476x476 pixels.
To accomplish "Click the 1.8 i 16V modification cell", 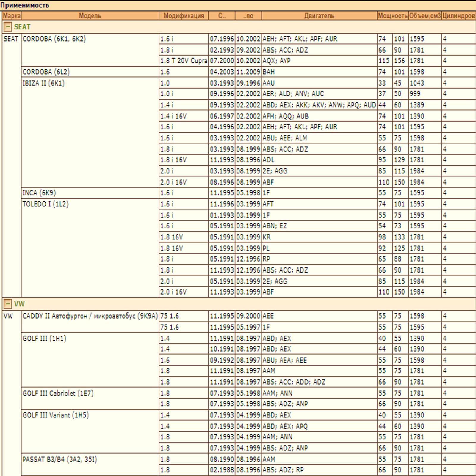I will 184,160.
